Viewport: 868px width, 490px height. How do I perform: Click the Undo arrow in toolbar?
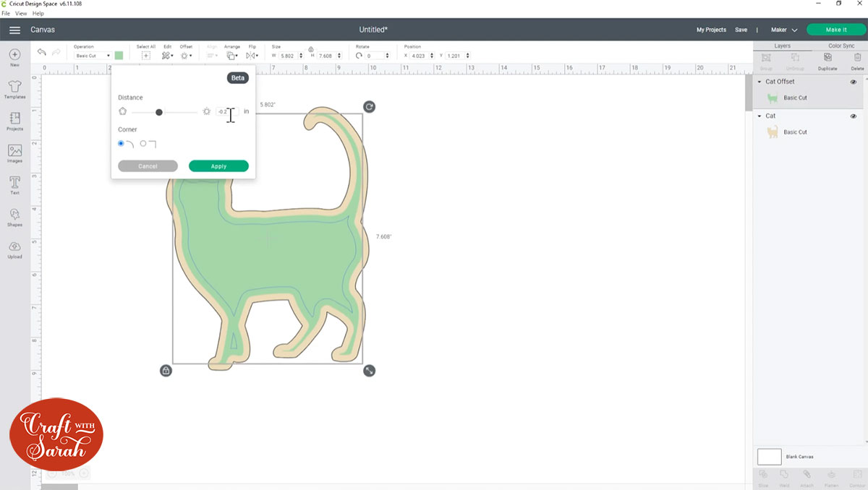click(42, 51)
